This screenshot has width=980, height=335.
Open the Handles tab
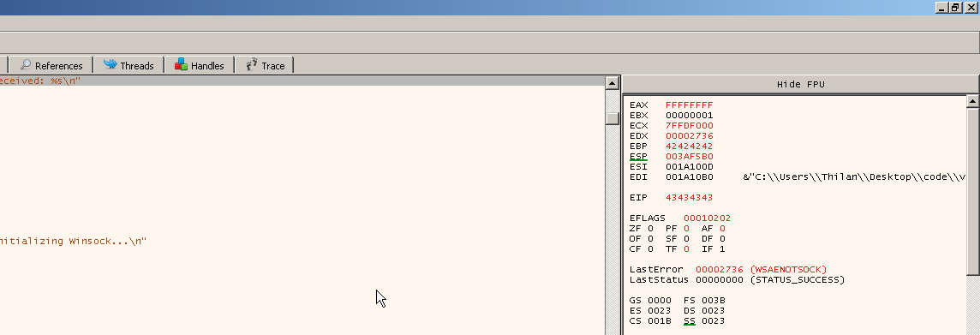click(200, 65)
